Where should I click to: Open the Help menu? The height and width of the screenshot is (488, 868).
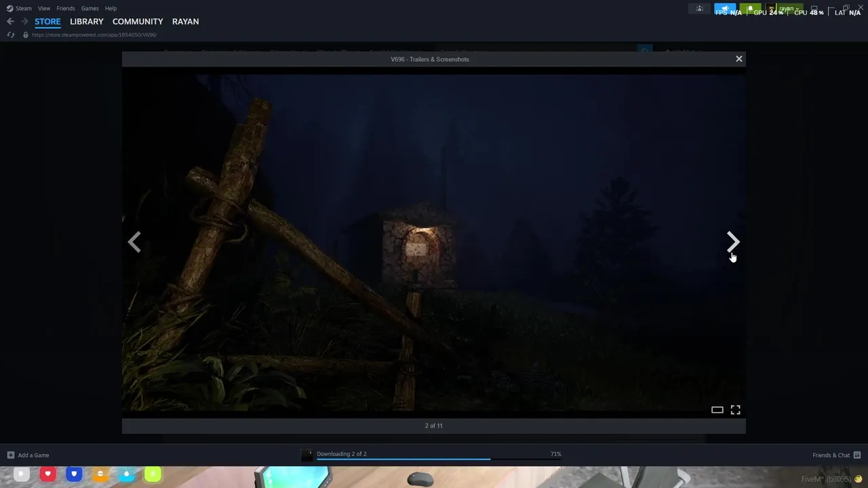coord(111,8)
